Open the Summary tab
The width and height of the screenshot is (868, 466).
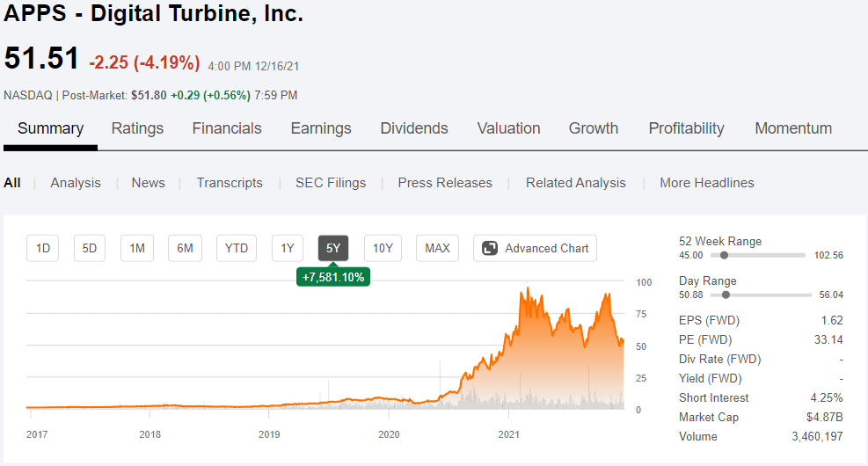(x=50, y=128)
